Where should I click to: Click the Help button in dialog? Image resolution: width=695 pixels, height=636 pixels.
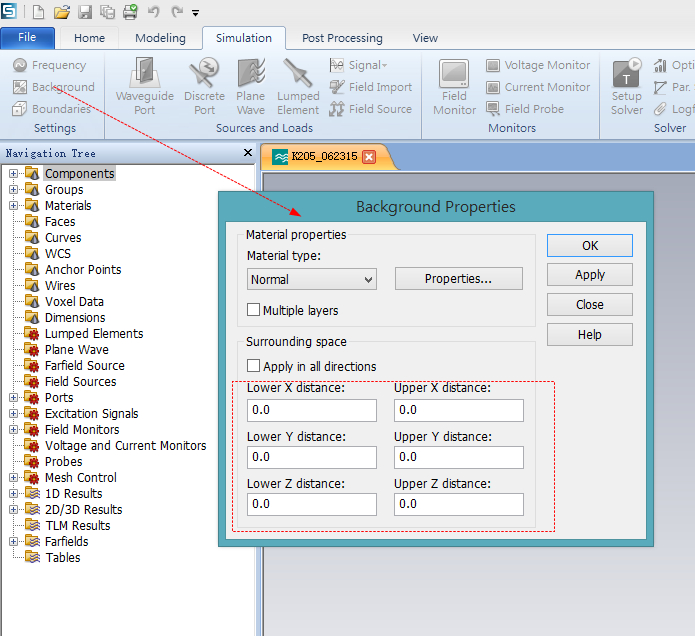pyautogui.click(x=590, y=335)
